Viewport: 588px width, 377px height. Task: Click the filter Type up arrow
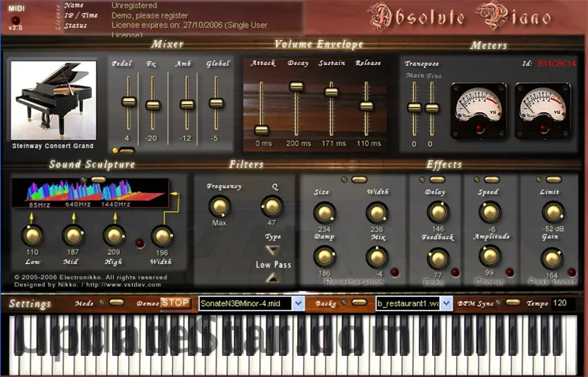[272, 278]
